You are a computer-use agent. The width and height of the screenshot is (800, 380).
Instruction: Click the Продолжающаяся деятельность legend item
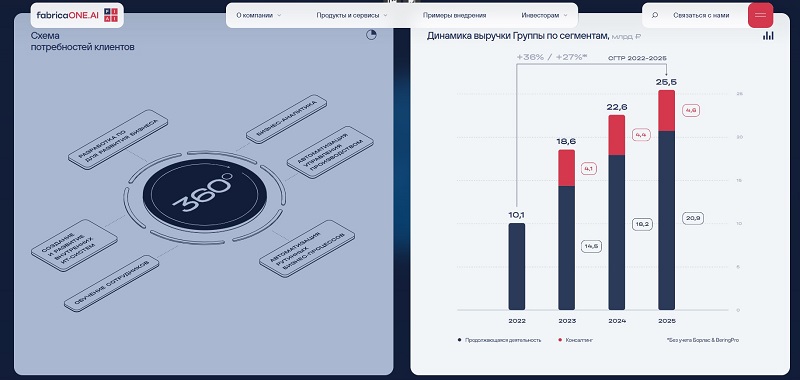point(499,340)
